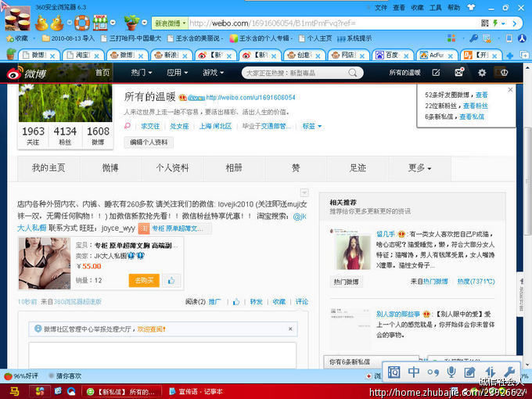Click the 收藏 link under the post
532x399 pixels.
pyautogui.click(x=279, y=302)
